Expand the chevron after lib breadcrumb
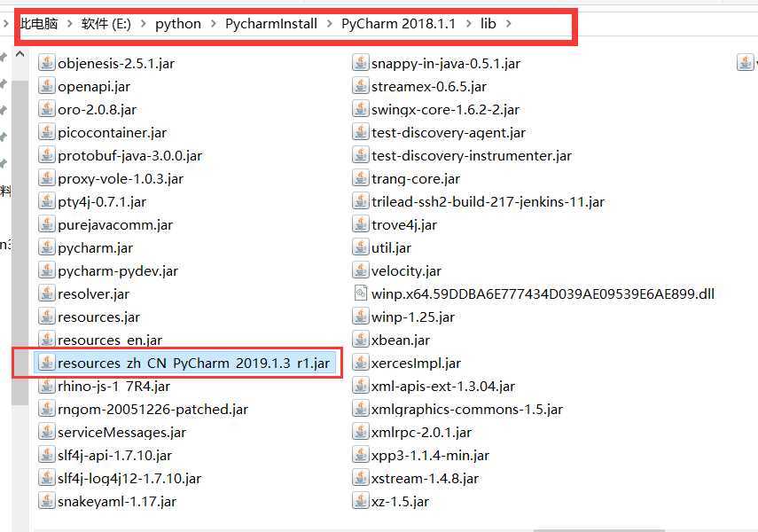The image size is (758, 532). click(x=509, y=23)
